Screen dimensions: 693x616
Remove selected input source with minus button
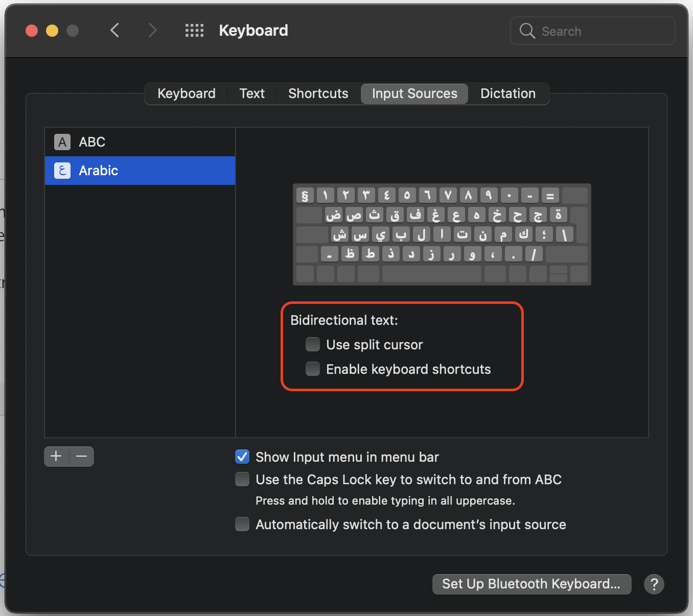82,456
